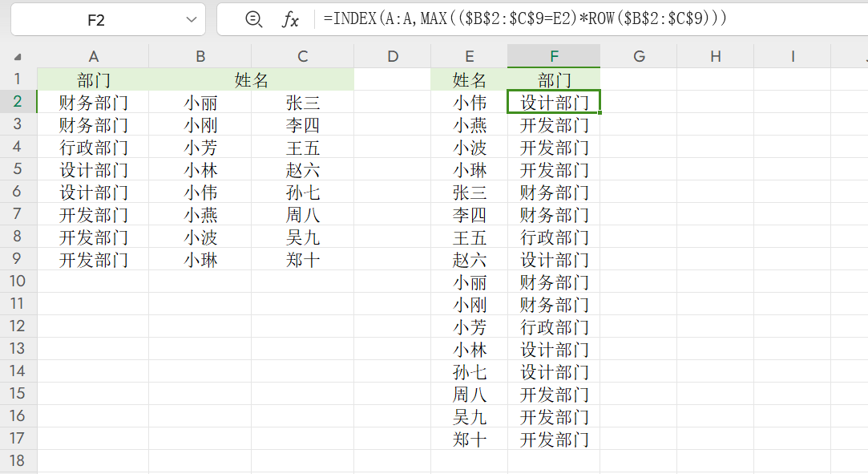Select cell C9 containing 郑十

(302, 260)
